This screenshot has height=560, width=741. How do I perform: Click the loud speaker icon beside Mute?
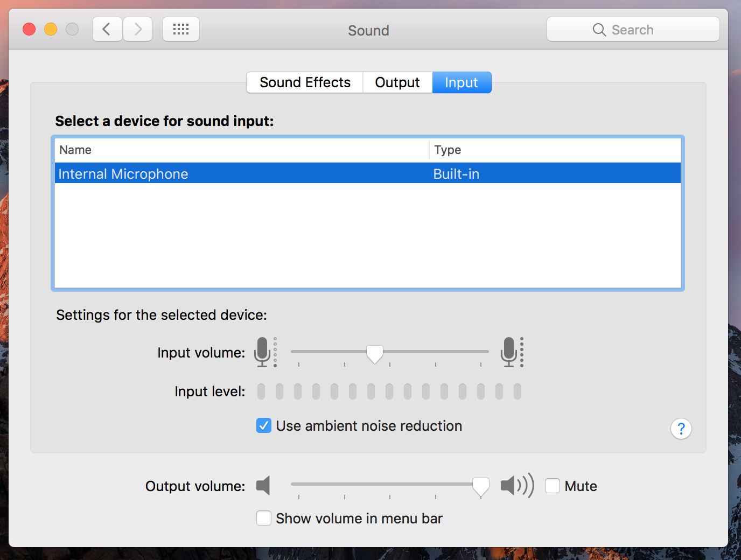[516, 486]
